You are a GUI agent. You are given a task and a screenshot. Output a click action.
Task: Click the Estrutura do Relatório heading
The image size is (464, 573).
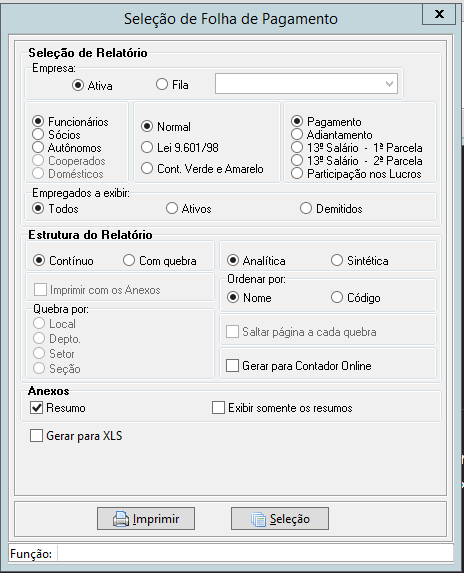point(90,235)
